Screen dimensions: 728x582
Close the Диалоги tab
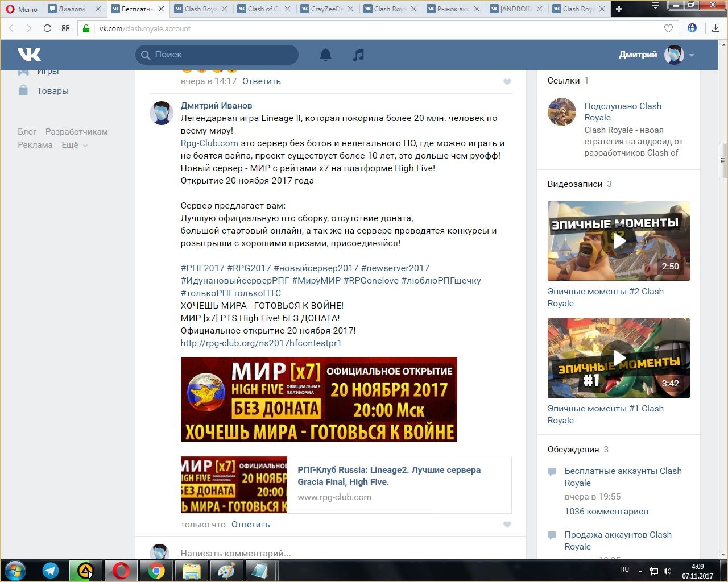coord(98,9)
